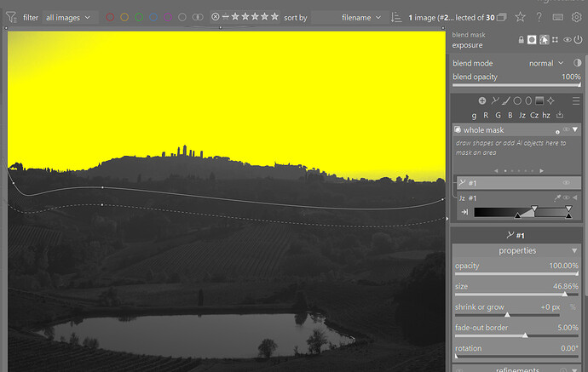Viewport: 588px width, 372px height.
Task: Toggle the mask display circle icon
Action: tap(532, 40)
